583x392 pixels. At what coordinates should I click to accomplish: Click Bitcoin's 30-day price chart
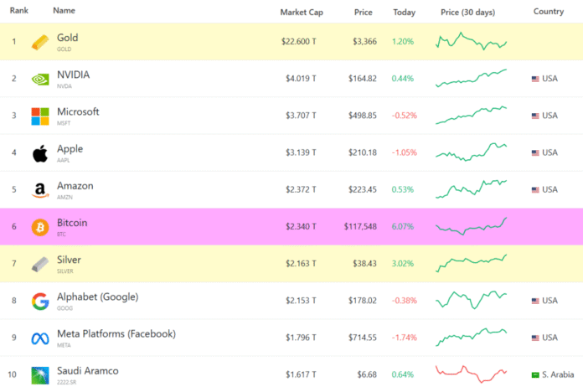point(471,226)
